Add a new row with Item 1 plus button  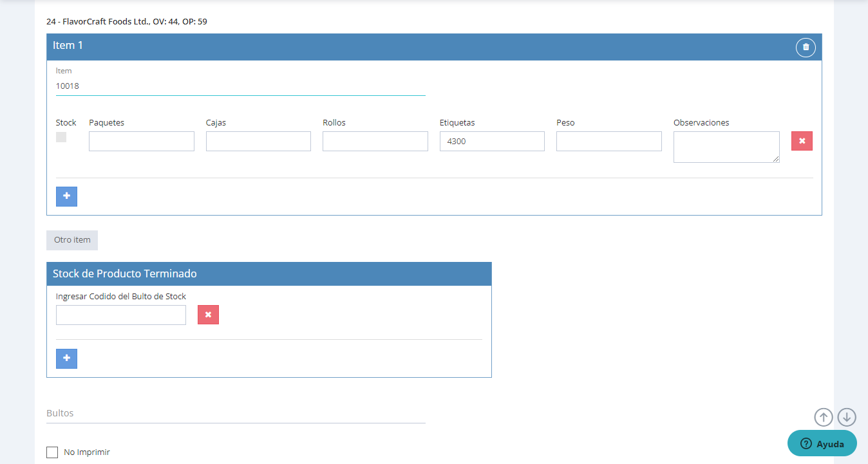point(66,196)
